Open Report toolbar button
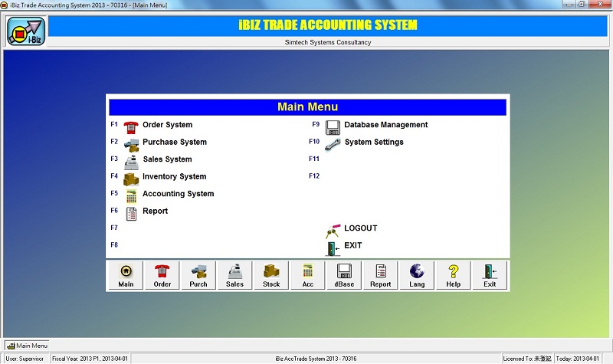This screenshot has width=613, height=364. click(x=380, y=275)
